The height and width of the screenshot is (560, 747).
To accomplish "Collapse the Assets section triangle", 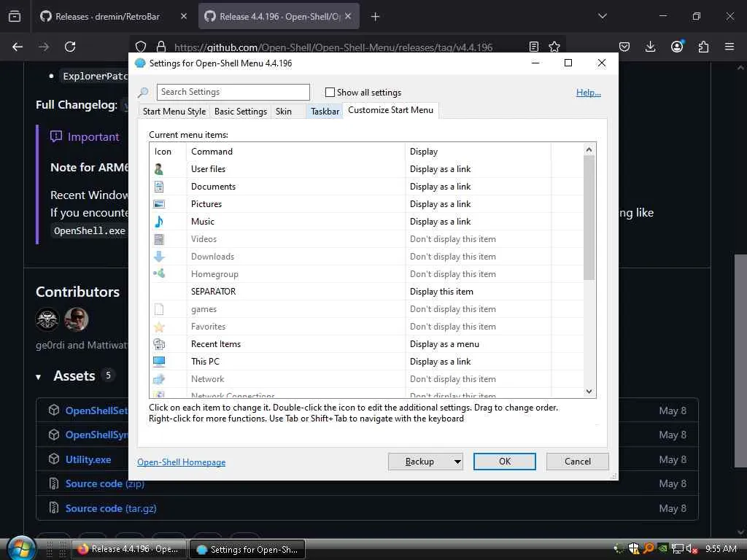I will [38, 377].
